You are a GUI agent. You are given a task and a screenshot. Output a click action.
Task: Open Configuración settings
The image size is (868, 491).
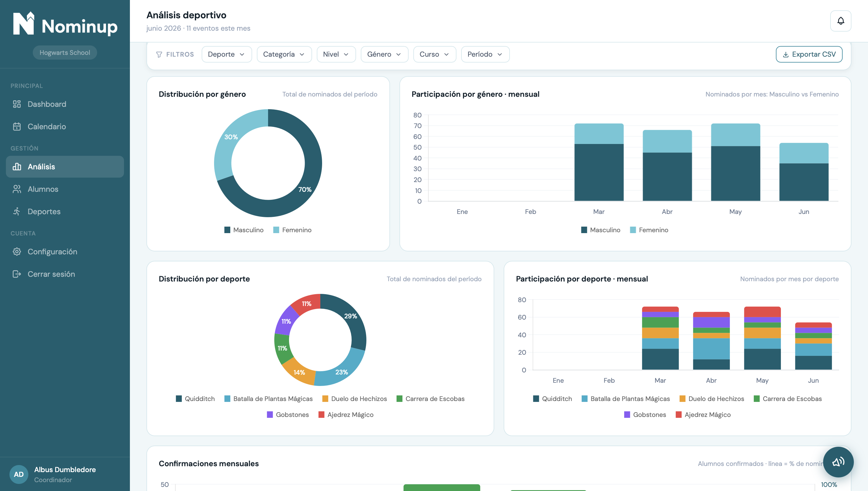65,252
